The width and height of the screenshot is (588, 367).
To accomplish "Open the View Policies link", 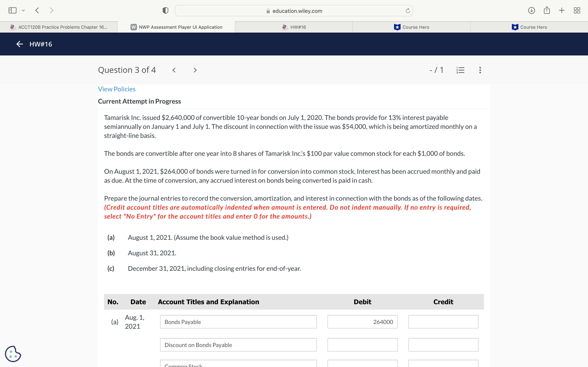I will 117,89.
